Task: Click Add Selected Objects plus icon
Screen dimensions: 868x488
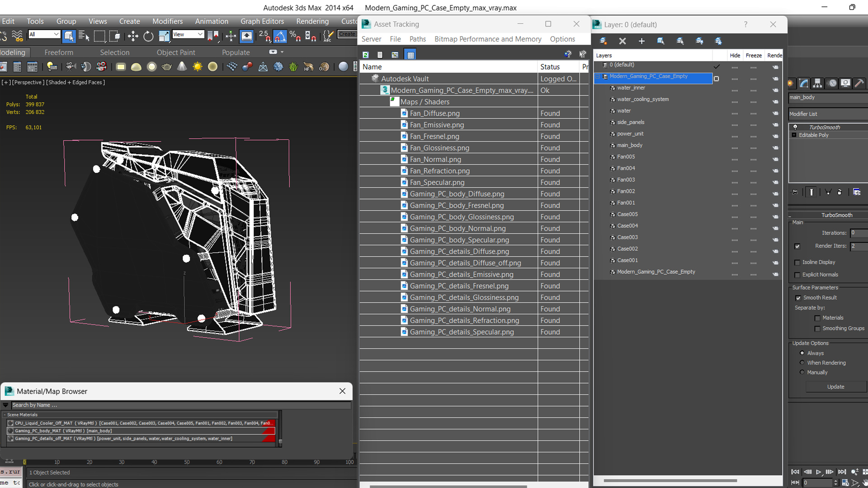Action: 642,41
